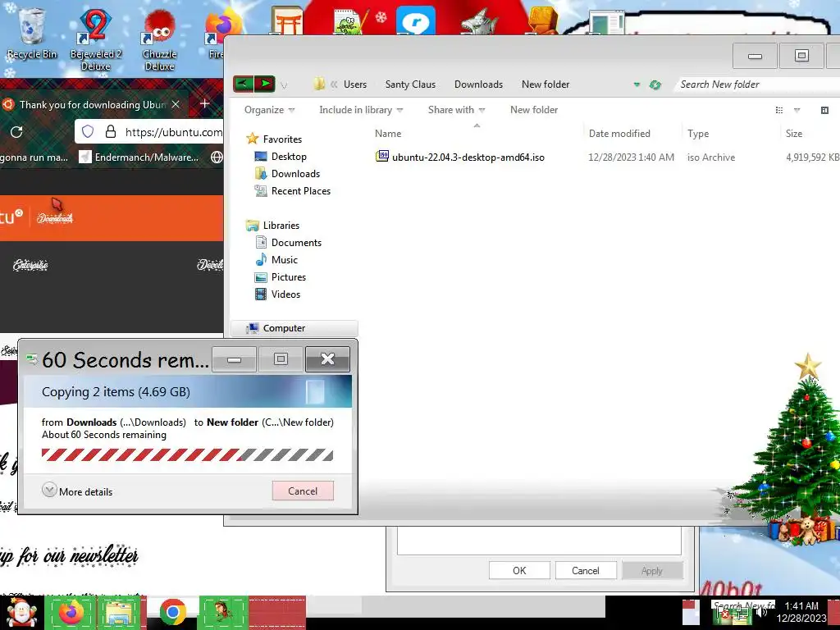The image size is (840, 630).
Task: Expand More details in the copy dialog
Action: [78, 491]
